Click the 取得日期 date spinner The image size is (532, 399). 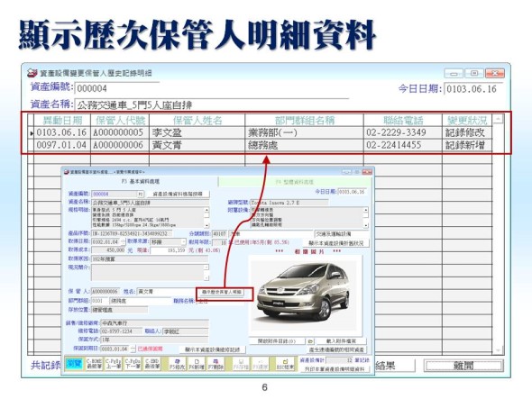coord(123,241)
